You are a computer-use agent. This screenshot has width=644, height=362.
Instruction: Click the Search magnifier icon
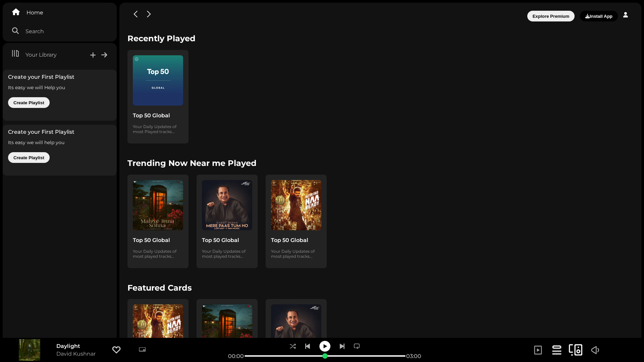tap(15, 31)
